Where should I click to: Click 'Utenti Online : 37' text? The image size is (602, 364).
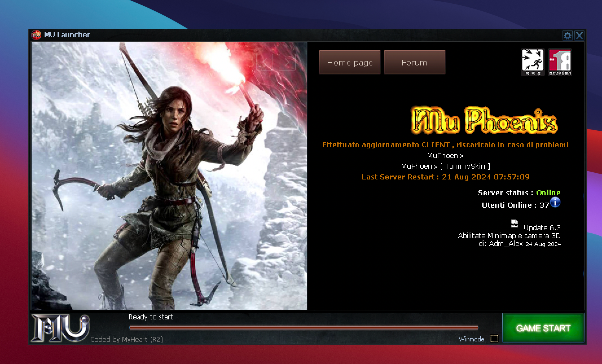[515, 205]
